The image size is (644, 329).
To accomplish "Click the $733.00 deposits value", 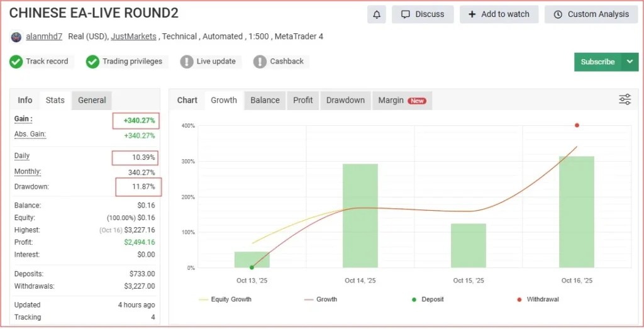I will pos(142,274).
